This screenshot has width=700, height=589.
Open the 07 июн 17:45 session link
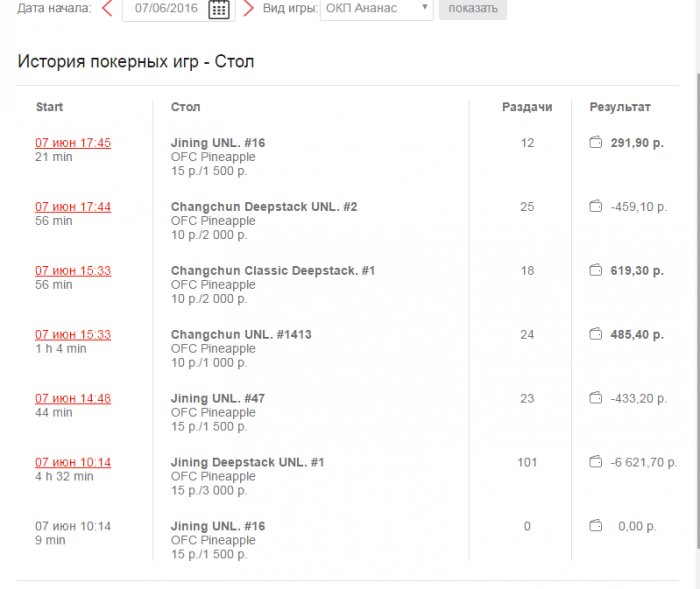tap(73, 143)
